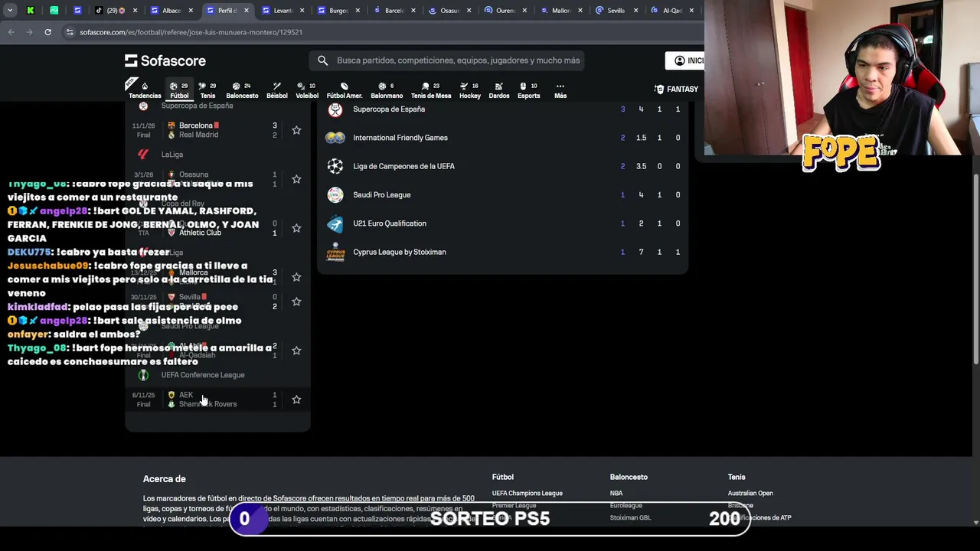Switch to the Osasuna browser tab
Viewport: 980px width, 551px height.
[449, 11]
